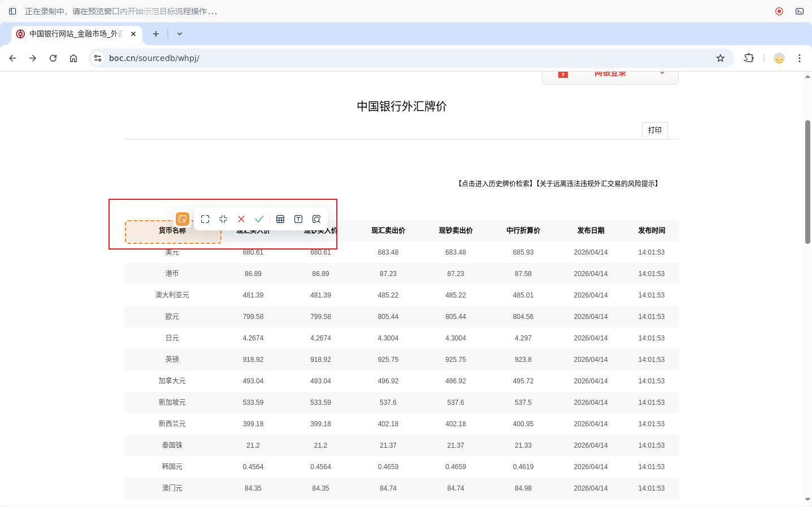The width and height of the screenshot is (812, 507).
Task: Click the expand selection brackets icon
Action: pyautogui.click(x=205, y=219)
